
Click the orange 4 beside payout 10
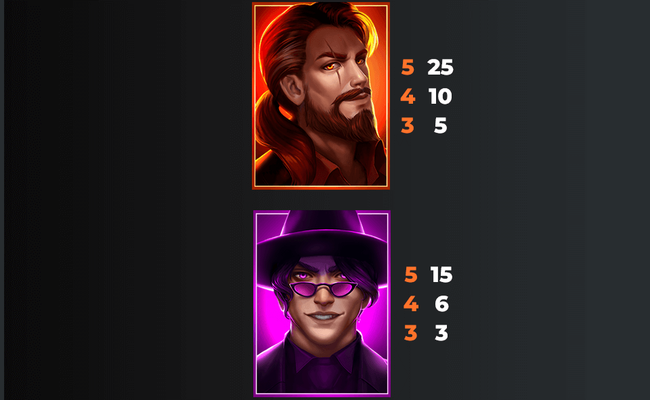point(408,96)
